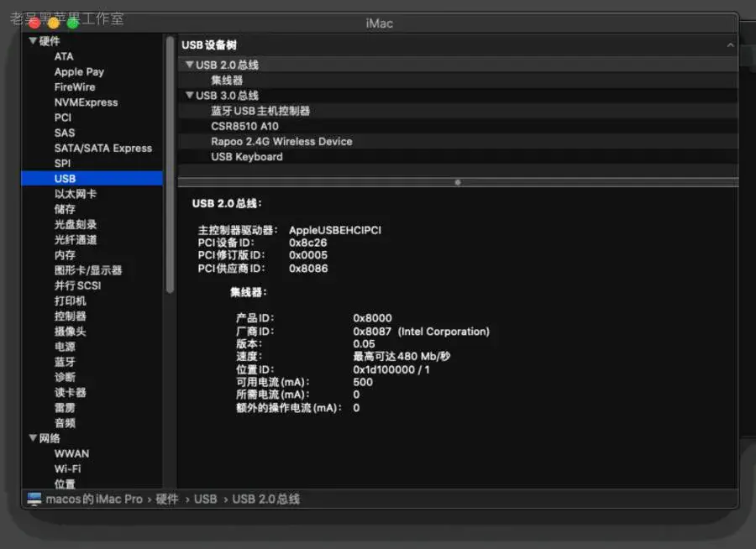756x549 pixels.
Task: Click the available current value 500
Action: (363, 382)
